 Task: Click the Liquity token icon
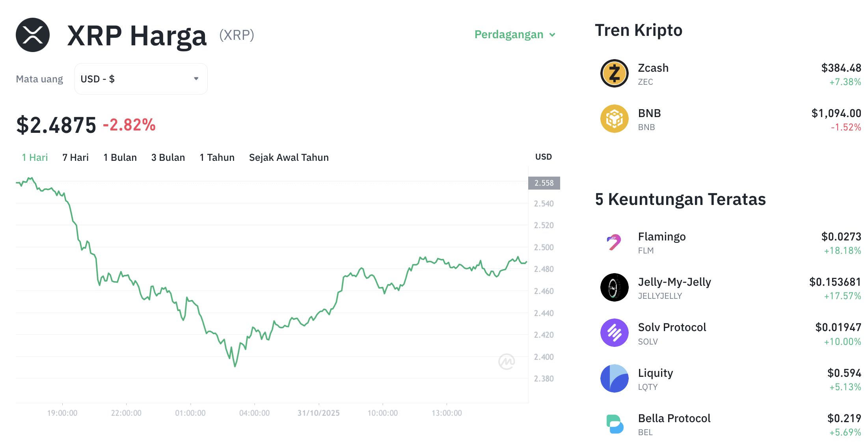coord(614,378)
